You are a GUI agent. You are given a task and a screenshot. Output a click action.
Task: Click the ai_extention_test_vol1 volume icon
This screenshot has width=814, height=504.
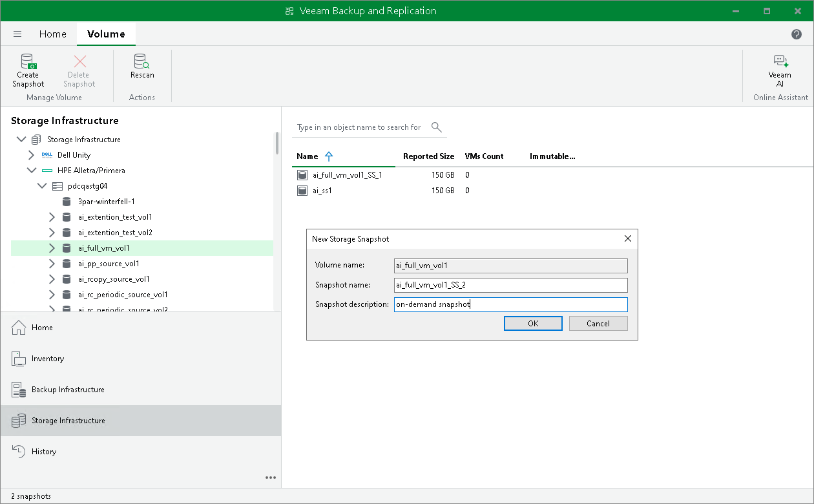(x=67, y=217)
